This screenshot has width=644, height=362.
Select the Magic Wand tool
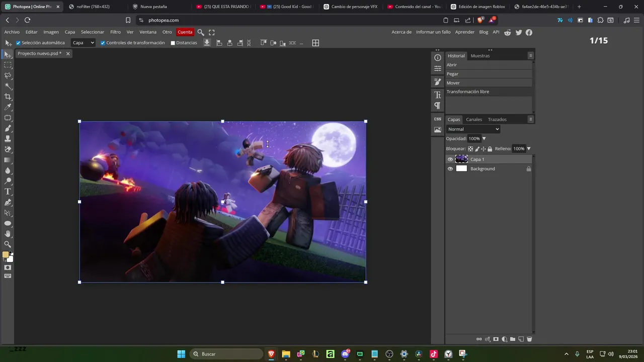coord(8,86)
